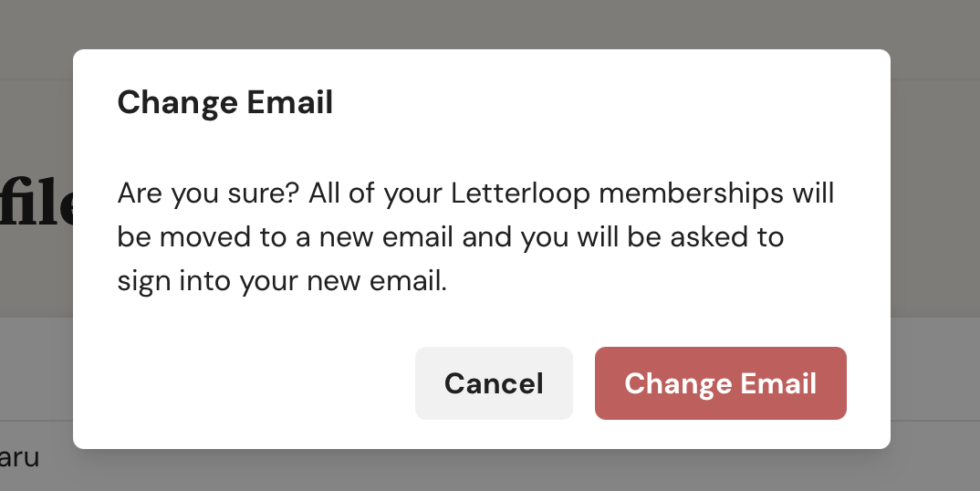
Task: Click the word "memberships" in the dialog
Action: [x=691, y=193]
